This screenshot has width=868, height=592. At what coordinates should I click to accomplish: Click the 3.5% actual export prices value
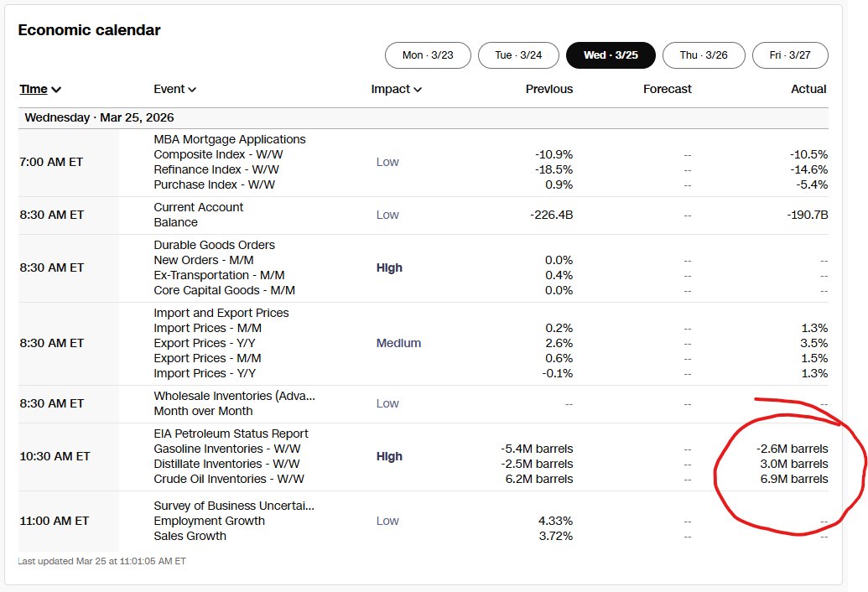[813, 343]
